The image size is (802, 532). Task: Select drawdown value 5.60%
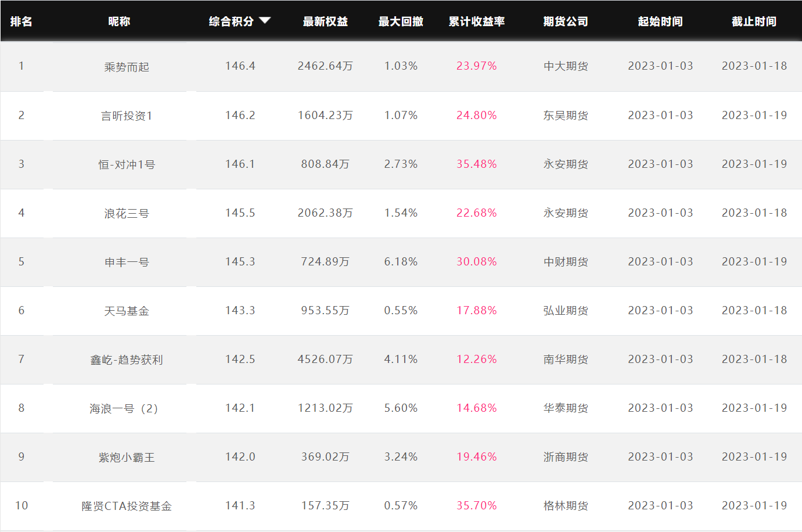401,408
